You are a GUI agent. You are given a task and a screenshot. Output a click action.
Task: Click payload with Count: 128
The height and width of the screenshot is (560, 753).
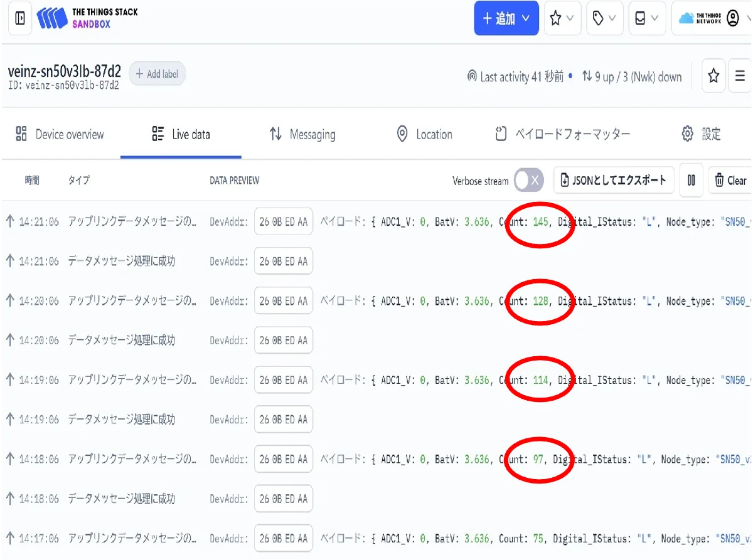coord(537,301)
